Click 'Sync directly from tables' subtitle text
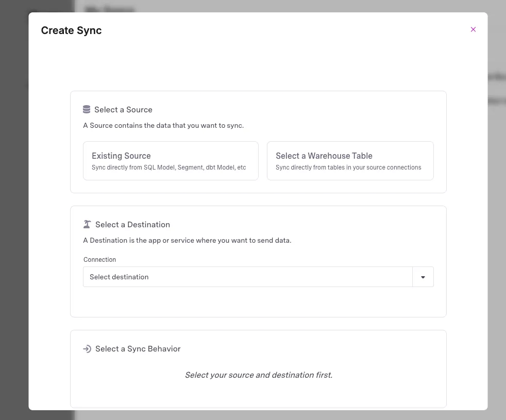The height and width of the screenshot is (420, 506). [x=348, y=167]
